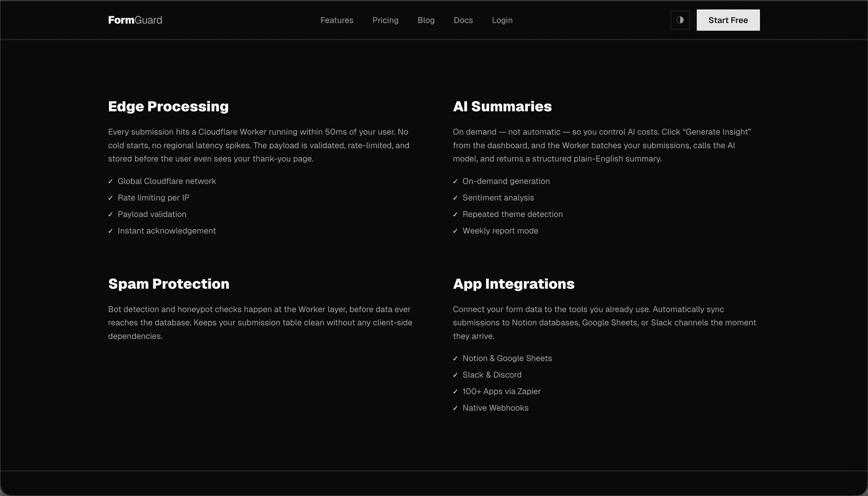The width and height of the screenshot is (868, 496).
Task: Click the checkmark beside Sentiment analysis
Action: click(456, 198)
